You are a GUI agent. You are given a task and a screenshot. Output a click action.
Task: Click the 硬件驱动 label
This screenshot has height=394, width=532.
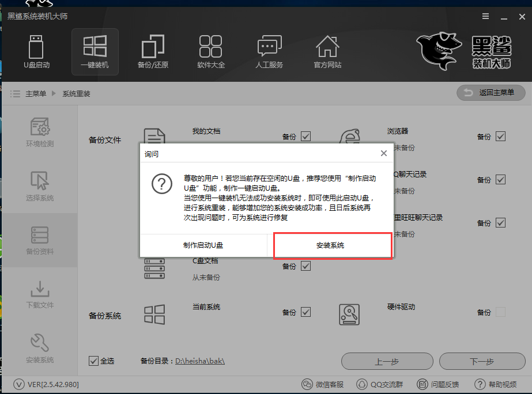click(401, 307)
